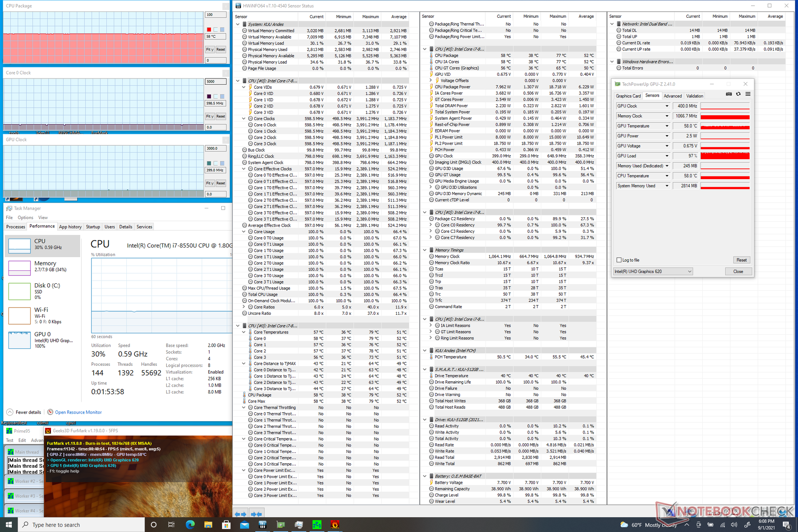Image resolution: width=798 pixels, height=532 pixels.
Task: Open the GPU Temperature sensor dropdown
Action: pos(667,126)
